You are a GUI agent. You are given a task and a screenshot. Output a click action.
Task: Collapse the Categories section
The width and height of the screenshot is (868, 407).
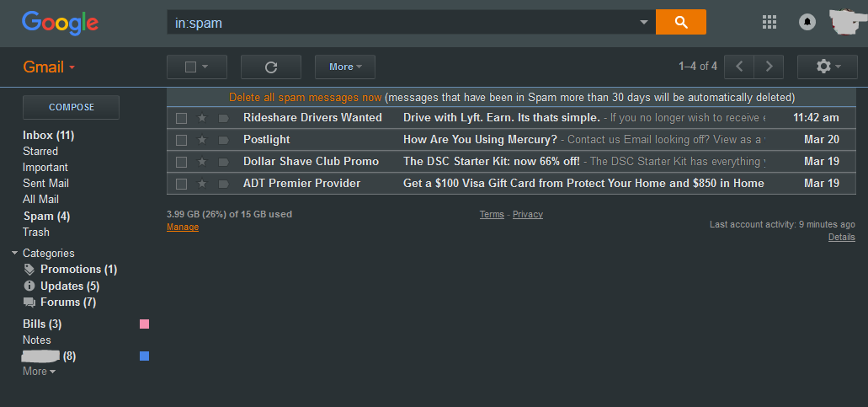15,253
